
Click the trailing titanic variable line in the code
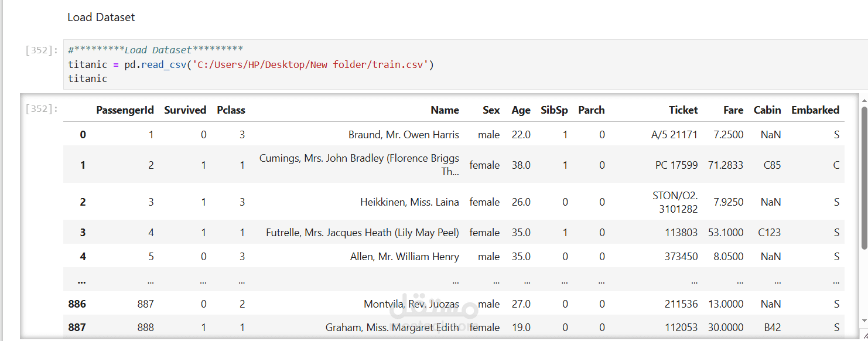pyautogui.click(x=88, y=79)
